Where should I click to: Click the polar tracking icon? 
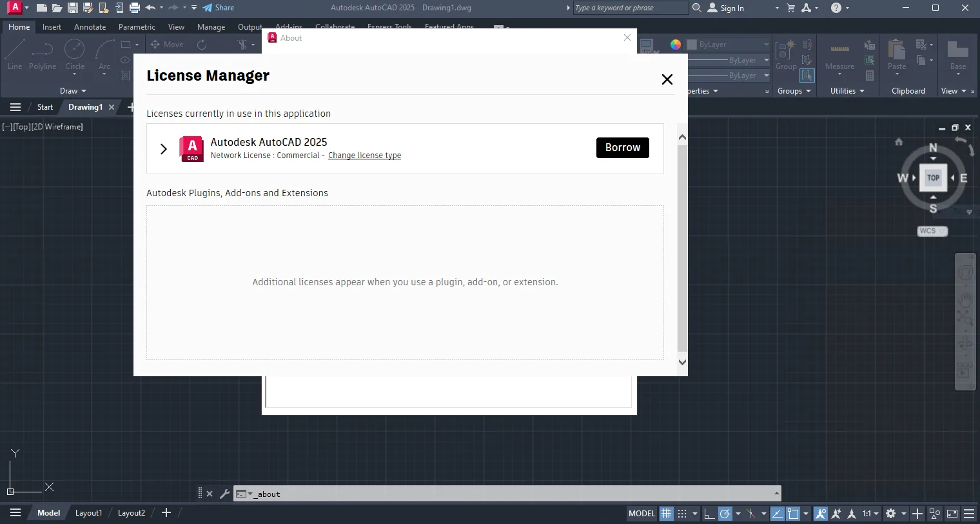pyautogui.click(x=725, y=514)
